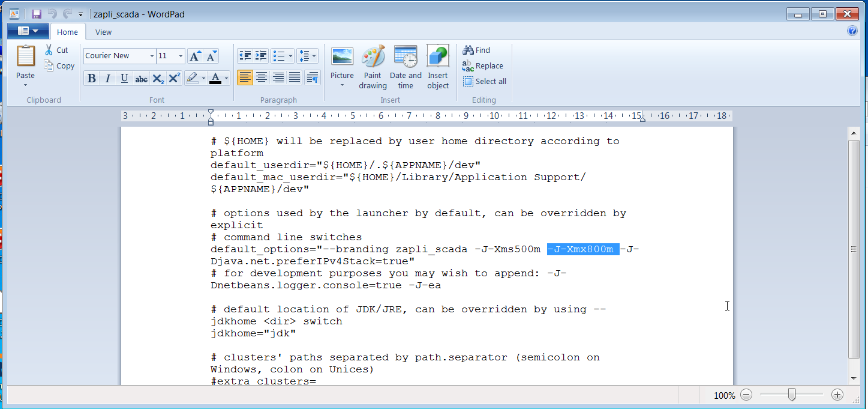
Task: Click the Strikethrough formatting icon
Action: coord(141,79)
